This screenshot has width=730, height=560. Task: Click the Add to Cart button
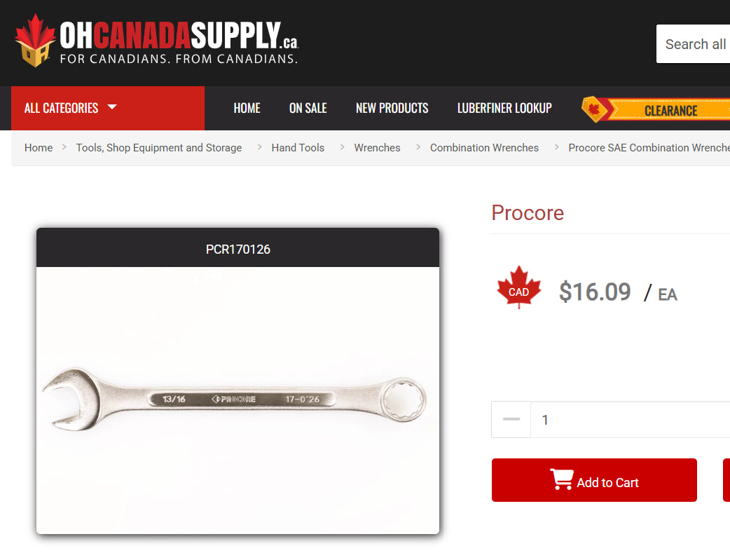pyautogui.click(x=594, y=480)
